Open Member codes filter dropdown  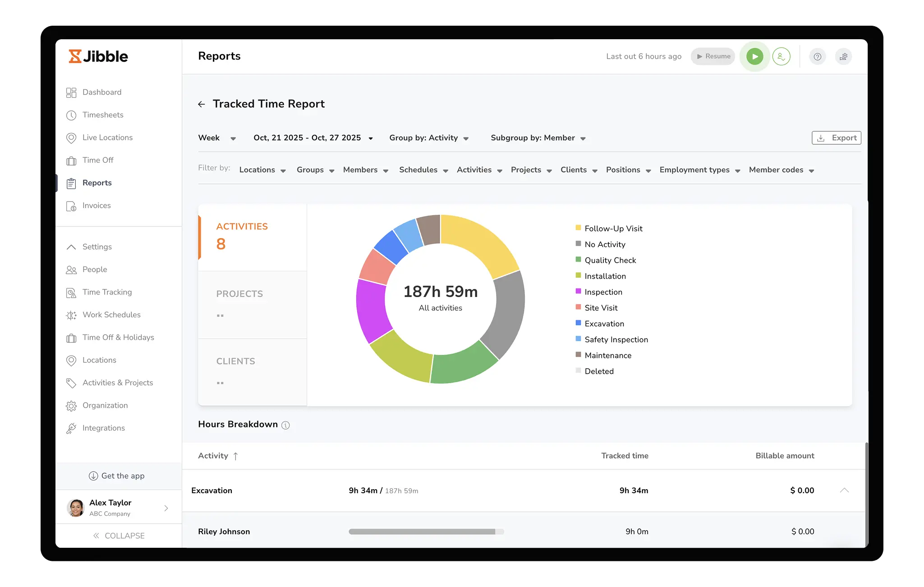tap(781, 170)
